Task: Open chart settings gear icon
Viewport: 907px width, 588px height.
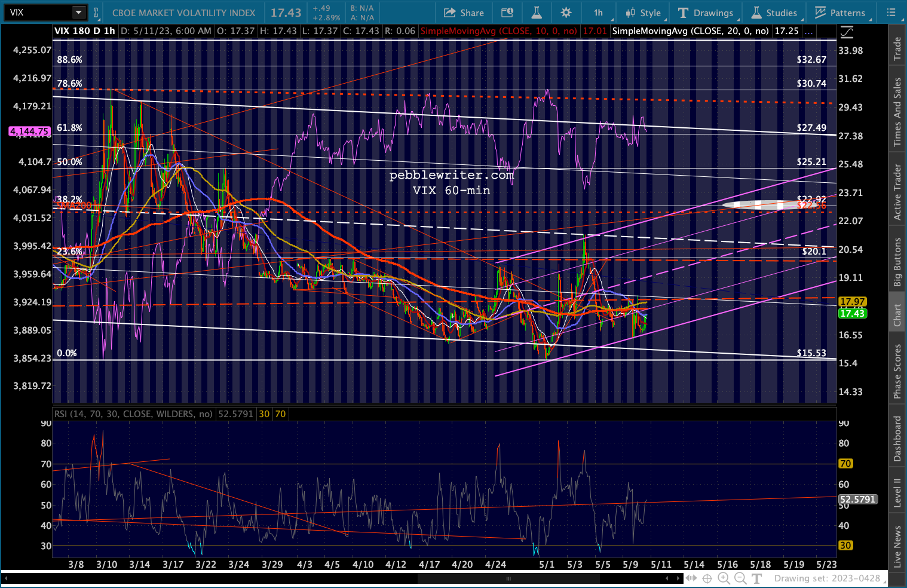Action: pos(566,13)
